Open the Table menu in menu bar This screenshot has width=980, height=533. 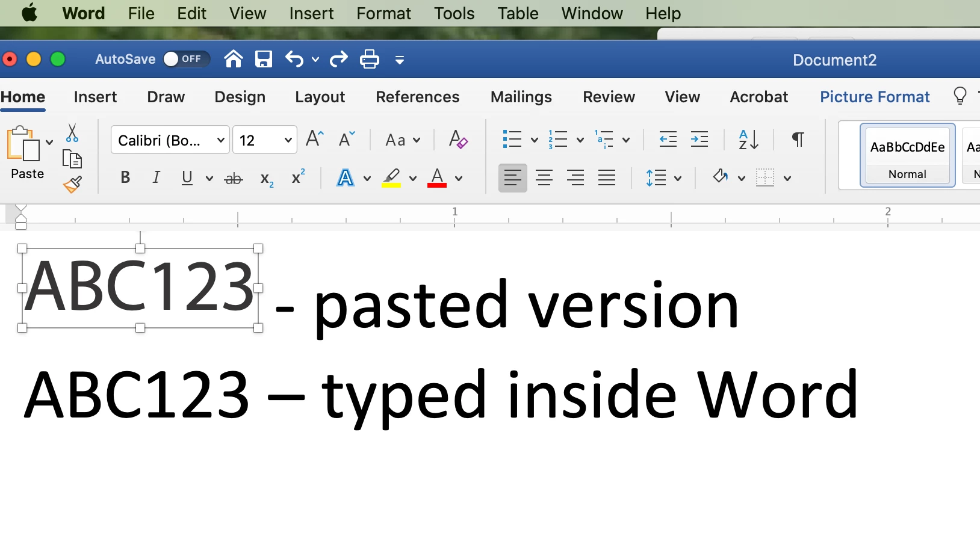click(518, 13)
